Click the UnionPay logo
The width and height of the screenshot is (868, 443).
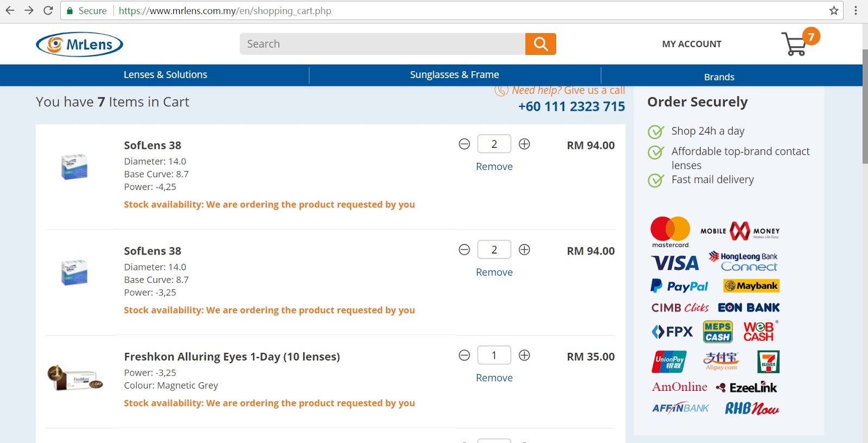[x=669, y=362]
